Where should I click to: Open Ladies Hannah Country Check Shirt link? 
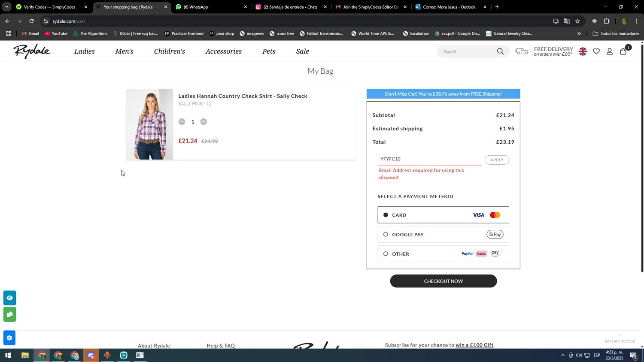(243, 96)
